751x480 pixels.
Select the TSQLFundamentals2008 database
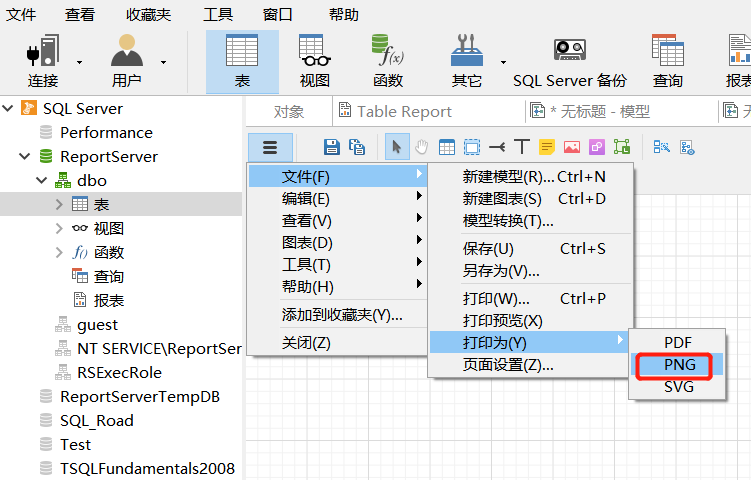(x=147, y=468)
